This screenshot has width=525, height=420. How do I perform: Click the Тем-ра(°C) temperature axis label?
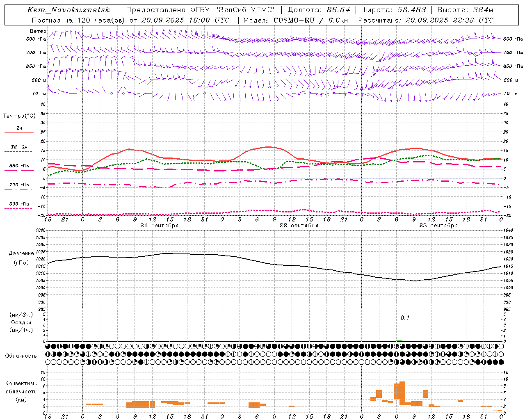tap(19, 116)
